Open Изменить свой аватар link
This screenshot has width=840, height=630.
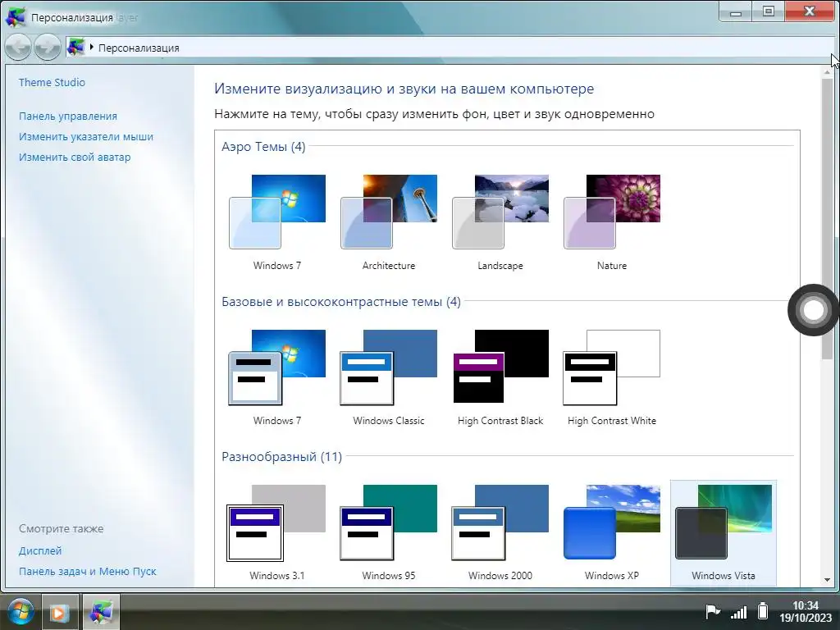point(75,157)
